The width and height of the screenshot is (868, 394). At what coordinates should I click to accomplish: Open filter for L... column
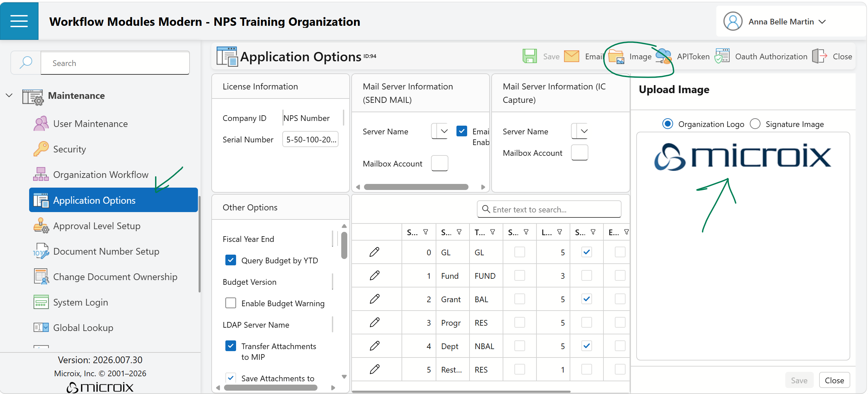pyautogui.click(x=559, y=232)
